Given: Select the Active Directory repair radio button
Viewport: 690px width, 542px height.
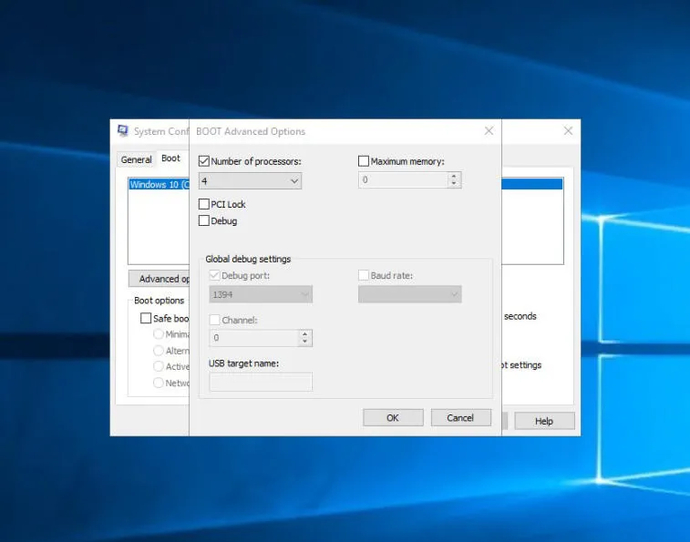Looking at the screenshot, I should pos(158,366).
